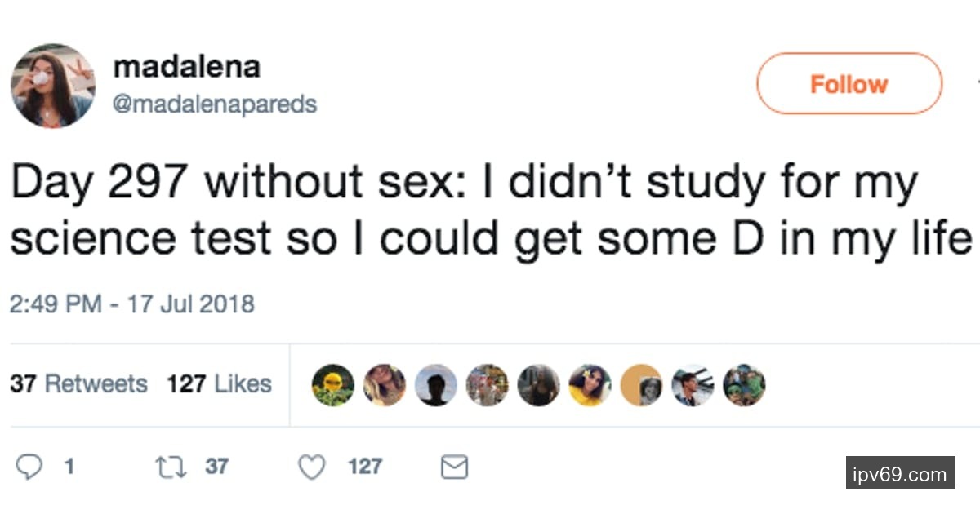View the 127 Likes list
The height and width of the screenshot is (514, 980).
[219, 383]
